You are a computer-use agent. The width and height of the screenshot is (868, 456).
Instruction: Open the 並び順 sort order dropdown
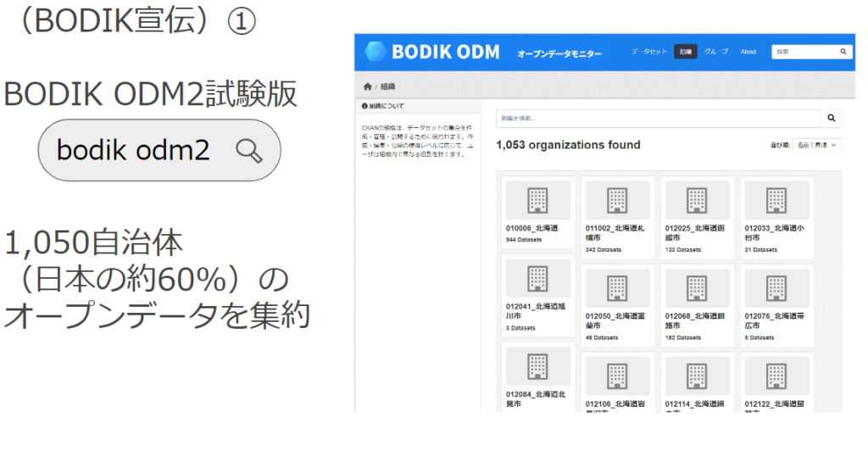tap(816, 145)
